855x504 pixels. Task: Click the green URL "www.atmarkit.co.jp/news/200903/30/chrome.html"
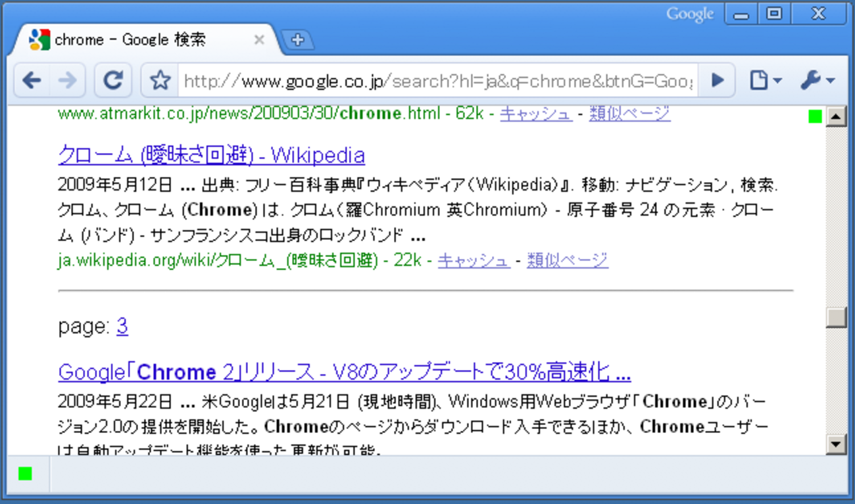coord(248,114)
